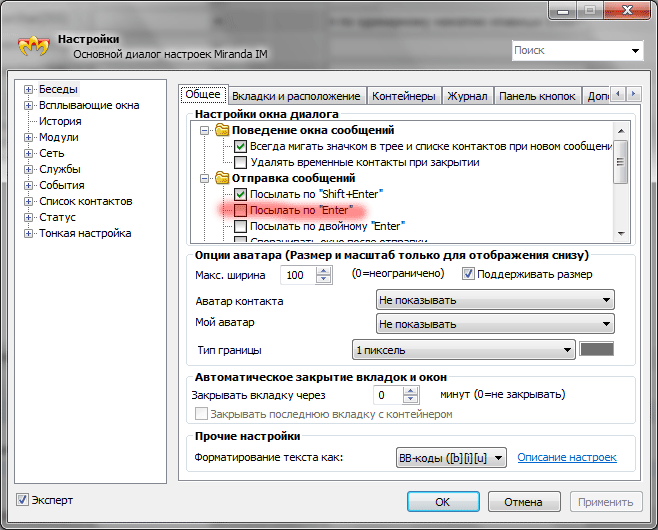
Task: Enable Посылать по двойному "Enter"
Action: tap(240, 226)
